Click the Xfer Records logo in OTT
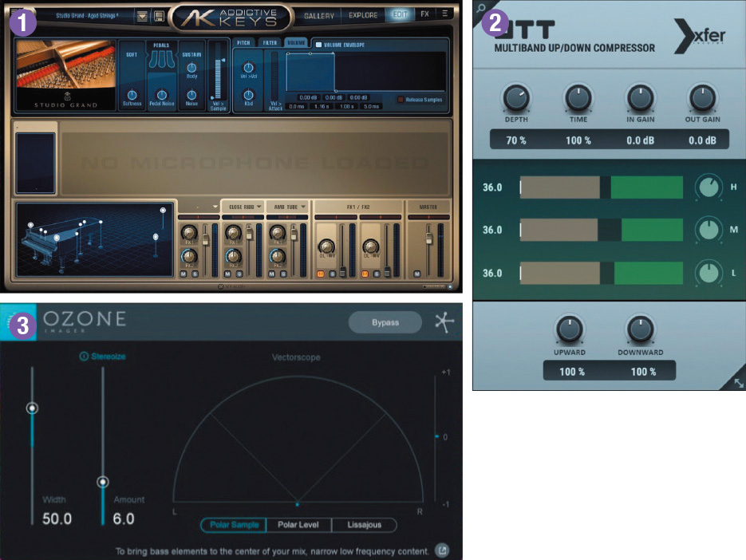This screenshot has height=560, width=746. [700, 36]
